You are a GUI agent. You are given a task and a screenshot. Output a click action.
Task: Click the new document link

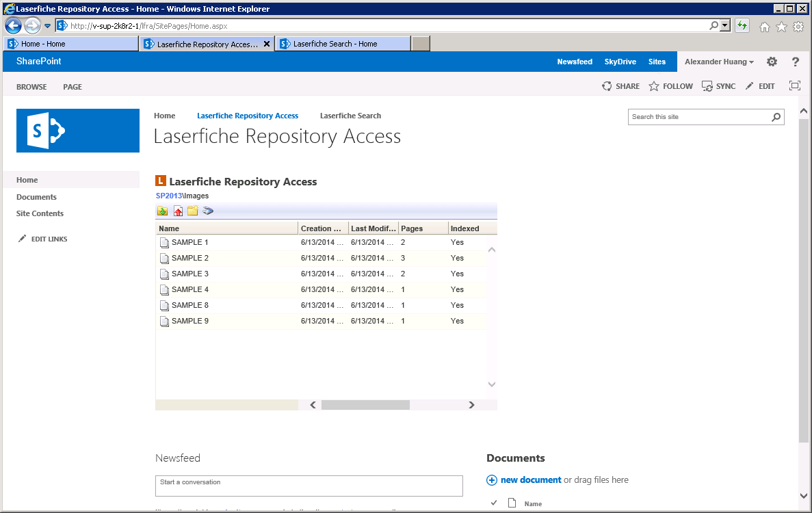tap(531, 480)
